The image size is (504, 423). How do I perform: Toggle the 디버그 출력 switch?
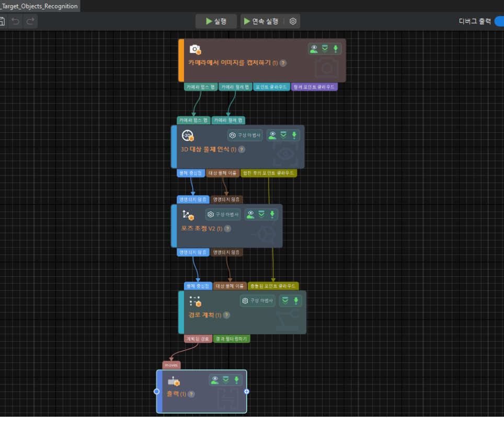pos(498,21)
